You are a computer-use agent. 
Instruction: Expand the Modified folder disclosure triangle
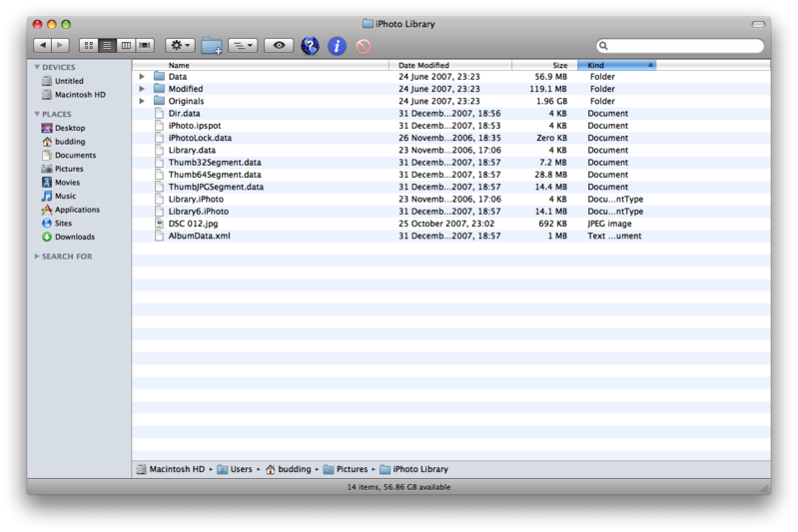coord(142,89)
